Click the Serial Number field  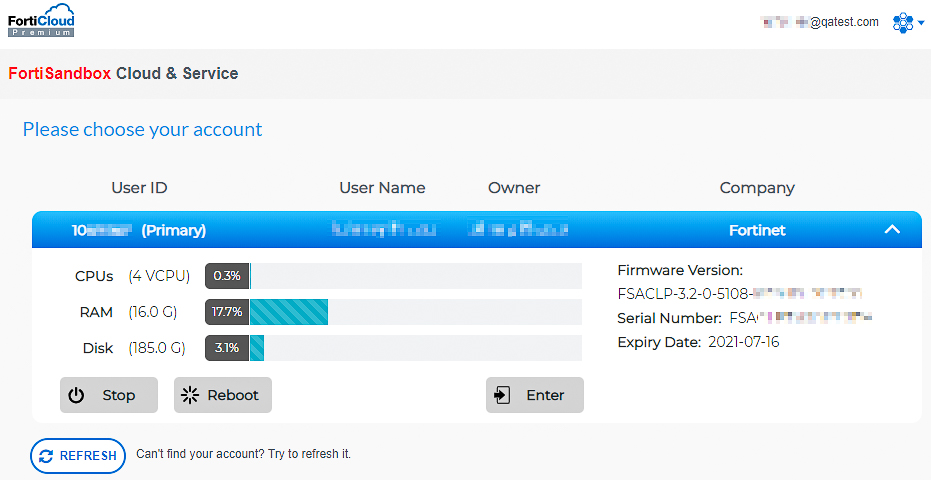click(x=745, y=318)
